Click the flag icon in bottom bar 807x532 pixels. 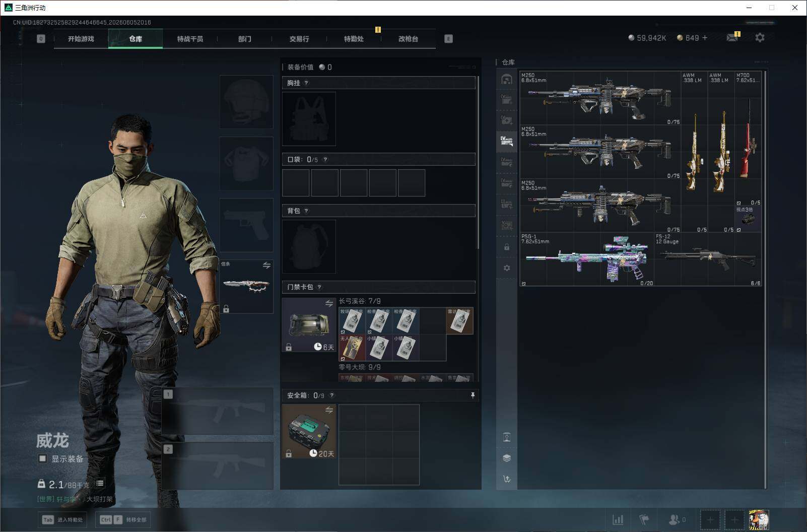coord(644,519)
